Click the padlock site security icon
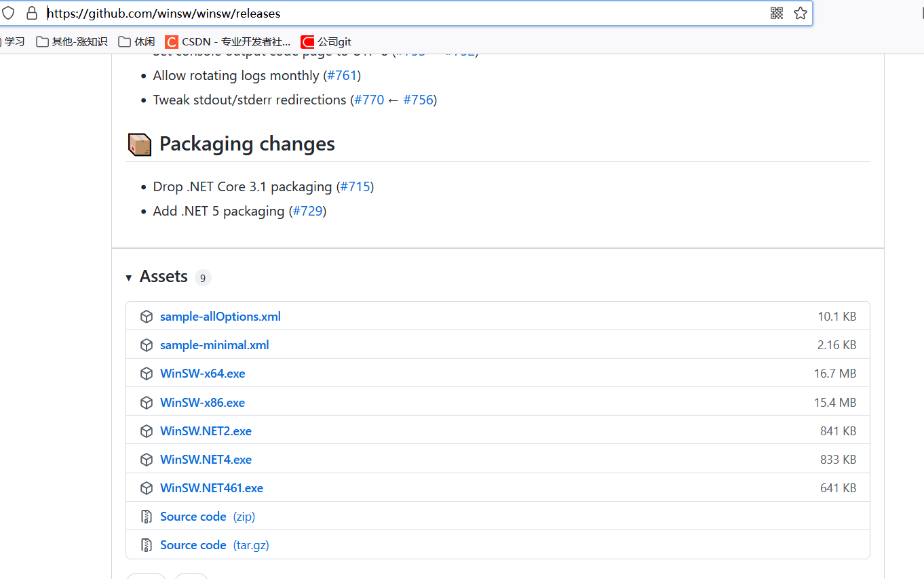924x579 pixels. click(31, 13)
